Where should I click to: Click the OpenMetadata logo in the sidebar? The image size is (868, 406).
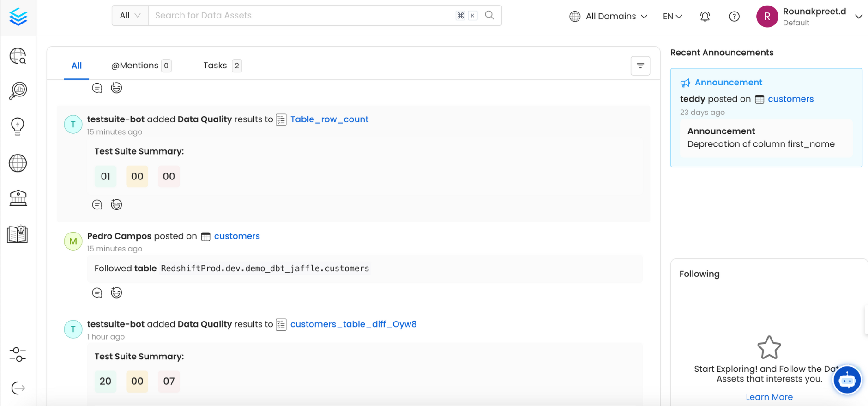coord(18,17)
